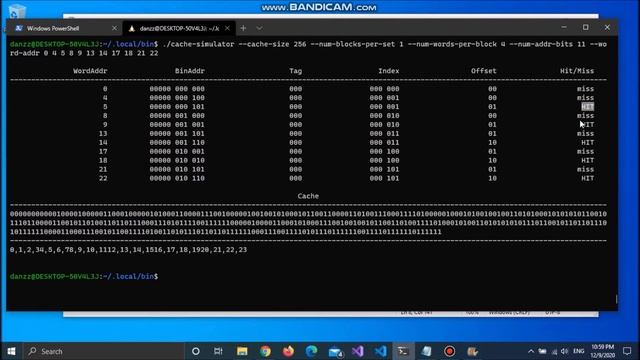This screenshot has height=360, width=640.
Task: Minimize the Windows Terminal window
Action: pyautogui.click(x=564, y=27)
